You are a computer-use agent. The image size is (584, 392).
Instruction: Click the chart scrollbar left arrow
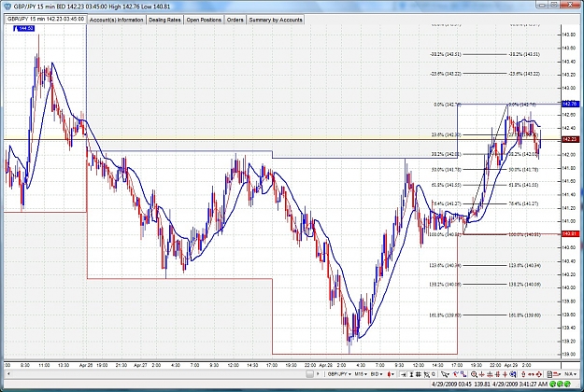click(x=8, y=374)
